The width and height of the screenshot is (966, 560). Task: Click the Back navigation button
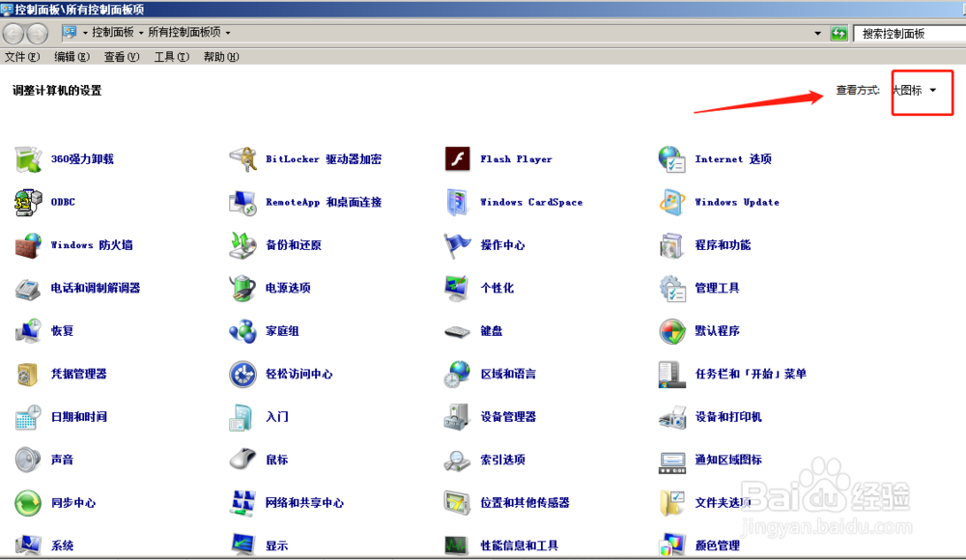coord(14,33)
